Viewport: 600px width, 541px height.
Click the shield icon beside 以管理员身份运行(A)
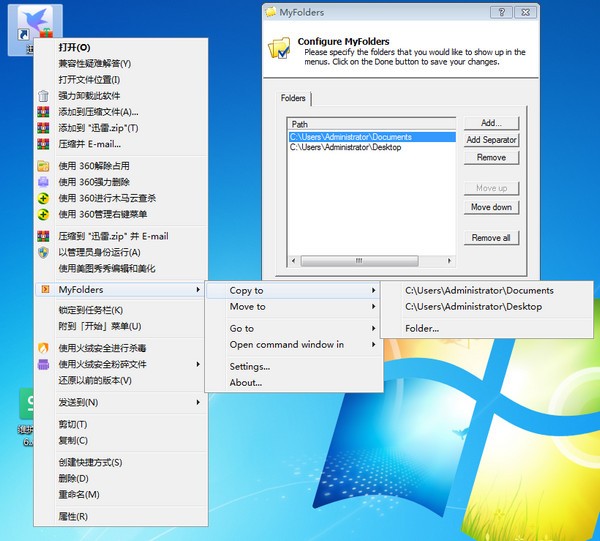pyautogui.click(x=43, y=253)
